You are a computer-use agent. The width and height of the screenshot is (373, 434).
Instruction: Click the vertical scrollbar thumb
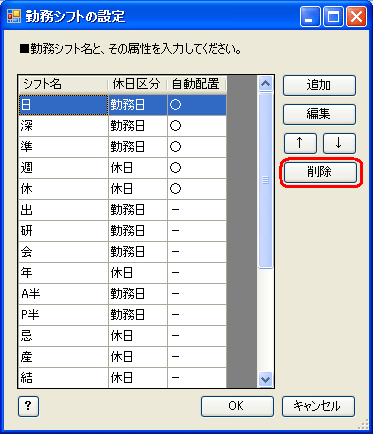coord(265,180)
